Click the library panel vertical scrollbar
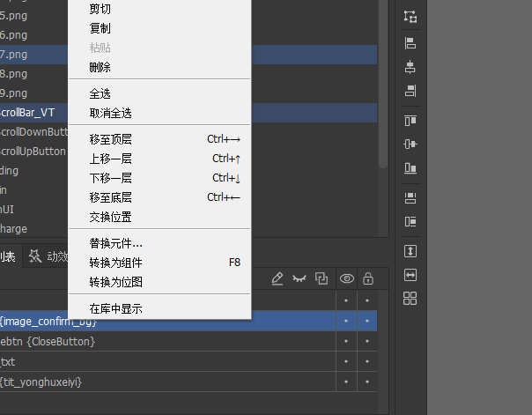The width and height of the screenshot is (532, 415). 383,85
